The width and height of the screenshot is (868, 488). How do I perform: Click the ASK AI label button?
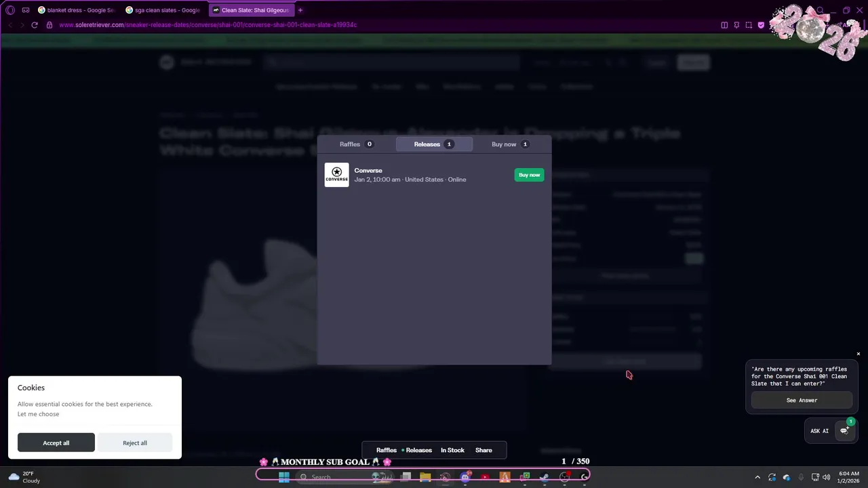click(x=819, y=431)
